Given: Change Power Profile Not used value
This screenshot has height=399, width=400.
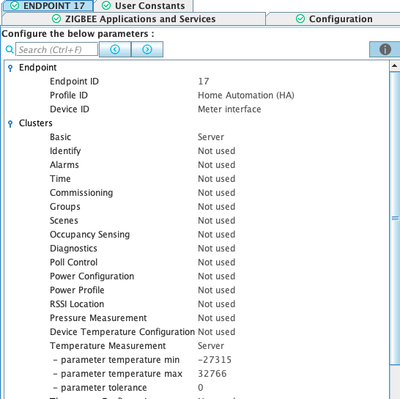Looking at the screenshot, I should tap(217, 290).
